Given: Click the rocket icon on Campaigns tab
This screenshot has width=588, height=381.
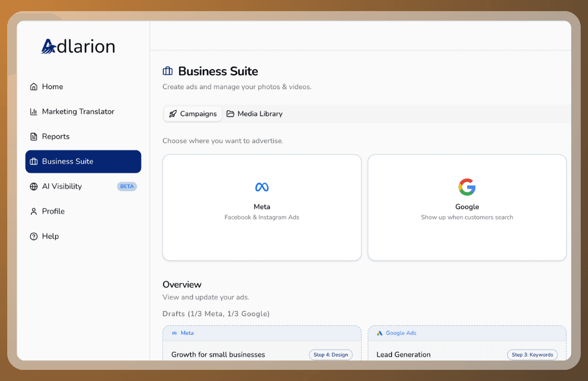Looking at the screenshot, I should pos(173,114).
